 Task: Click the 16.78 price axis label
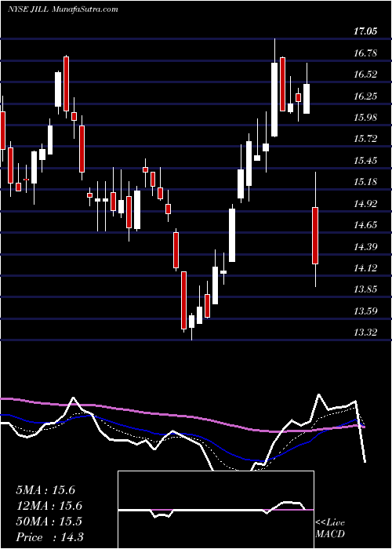coord(365,53)
